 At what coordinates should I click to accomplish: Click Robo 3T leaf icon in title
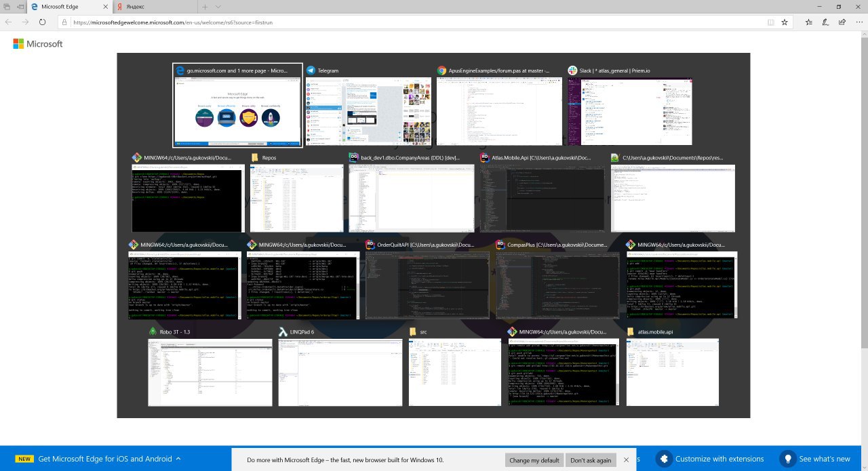[x=153, y=332]
